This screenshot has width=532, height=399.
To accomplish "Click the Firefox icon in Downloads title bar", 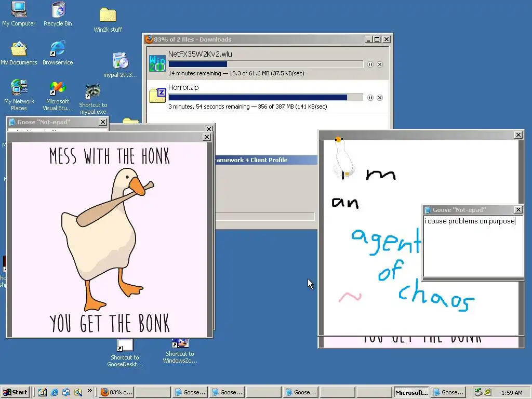I will click(149, 39).
